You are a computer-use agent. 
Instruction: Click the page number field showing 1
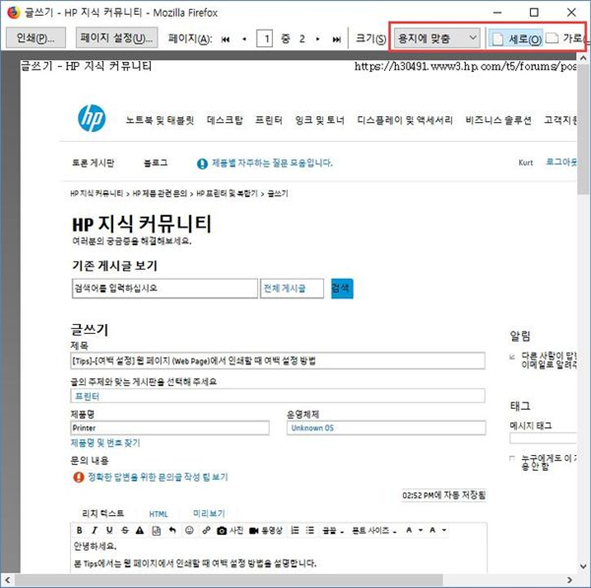[265, 38]
